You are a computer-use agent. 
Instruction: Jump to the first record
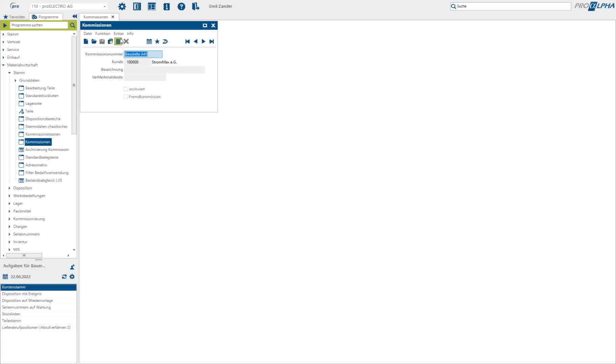click(x=188, y=41)
